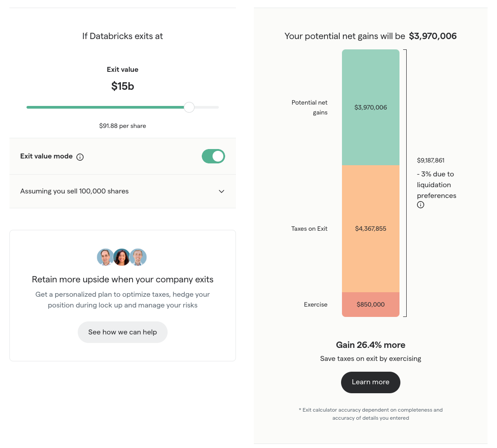This screenshot has height=448, width=497.
Task: Toggle the Exit value mode switch
Action: (x=213, y=156)
